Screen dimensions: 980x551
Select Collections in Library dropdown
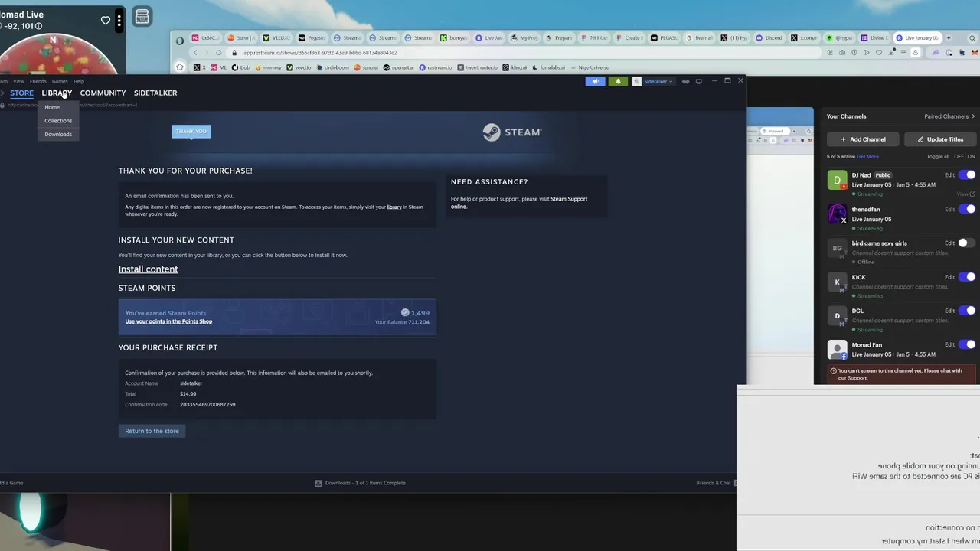[x=58, y=121]
